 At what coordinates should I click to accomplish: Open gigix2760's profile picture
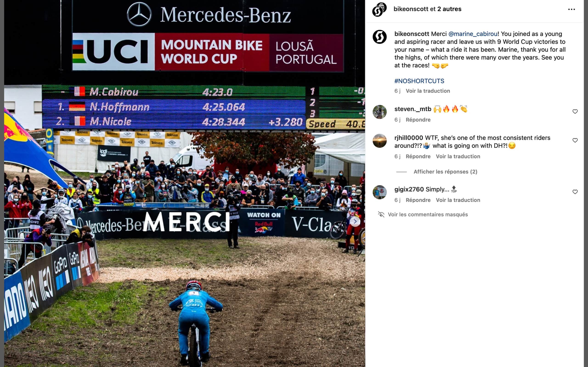click(x=379, y=192)
